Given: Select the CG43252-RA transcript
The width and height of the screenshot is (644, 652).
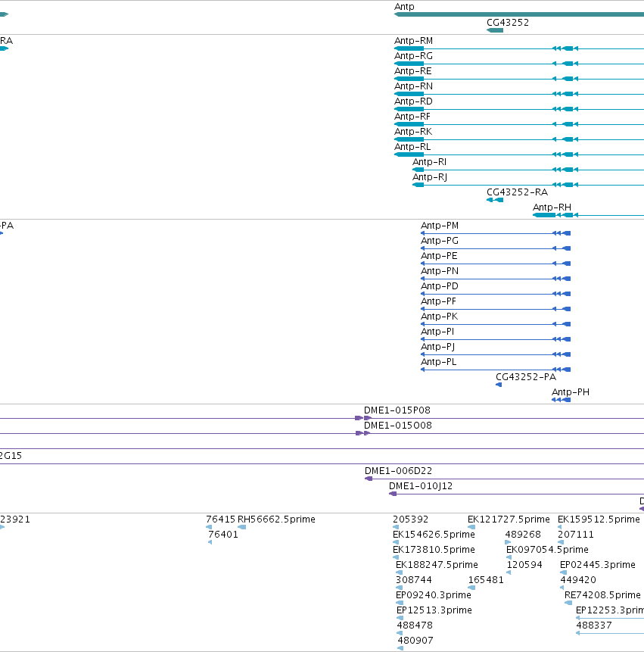Looking at the screenshot, I should [x=517, y=192].
